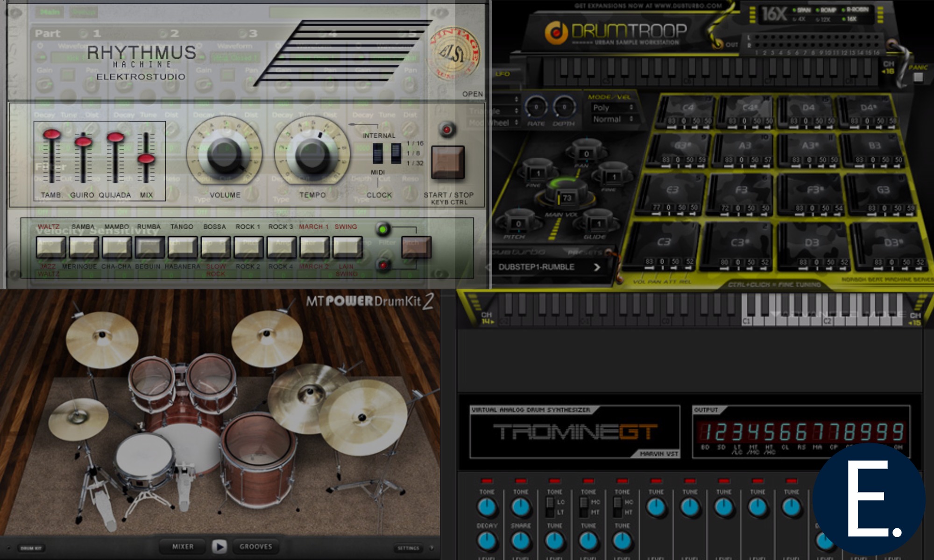Image resolution: width=934 pixels, height=560 pixels.
Task: Click the LFO Depth knob
Action: click(564, 107)
